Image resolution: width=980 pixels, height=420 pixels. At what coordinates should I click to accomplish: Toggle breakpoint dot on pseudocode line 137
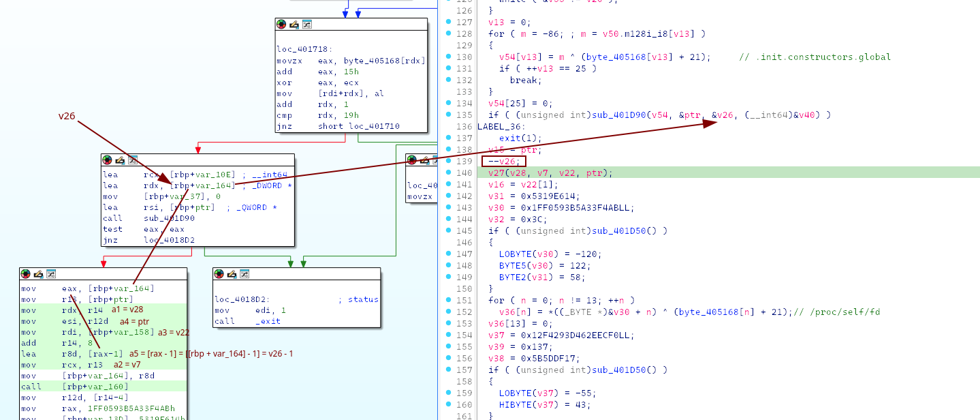pos(447,138)
